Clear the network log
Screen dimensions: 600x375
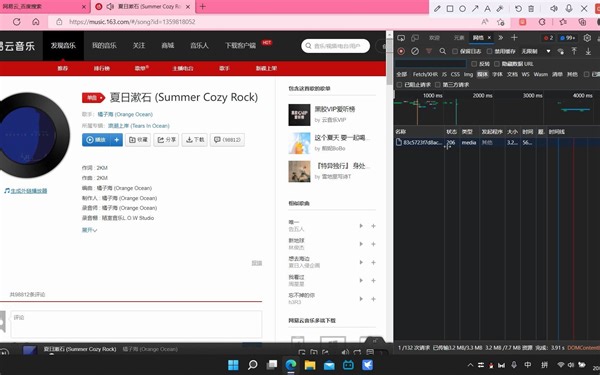(415, 51)
